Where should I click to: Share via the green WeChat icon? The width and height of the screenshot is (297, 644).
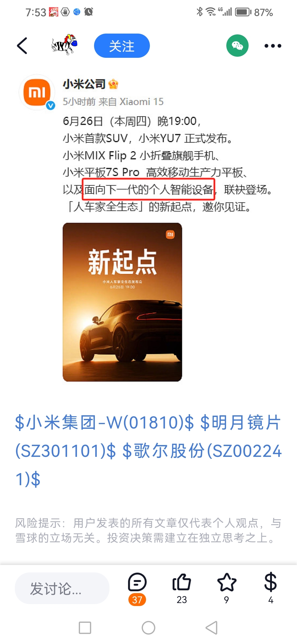tap(237, 46)
